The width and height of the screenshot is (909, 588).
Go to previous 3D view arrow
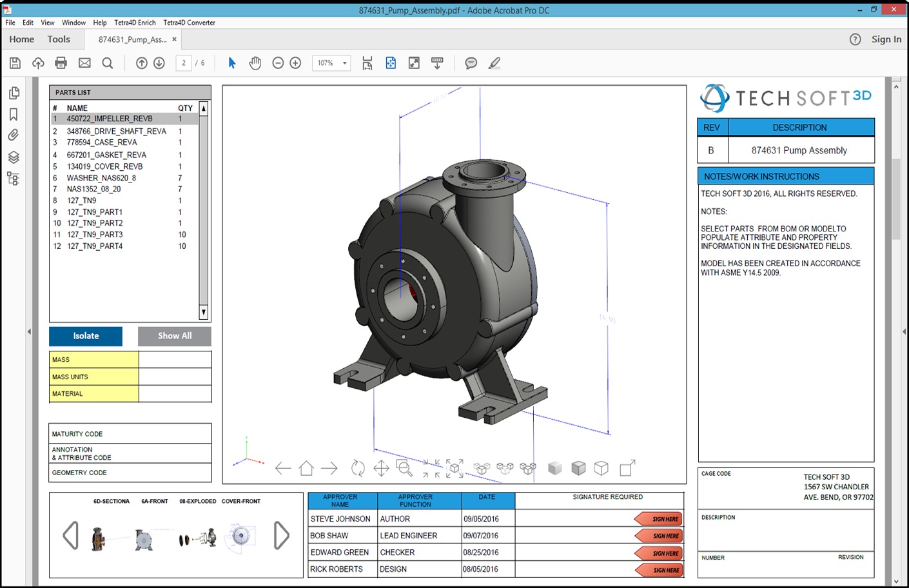coord(283,468)
